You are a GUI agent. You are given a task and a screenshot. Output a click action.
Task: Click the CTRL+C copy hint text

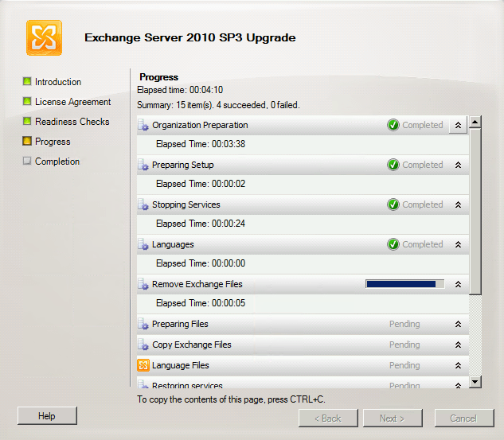point(231,399)
